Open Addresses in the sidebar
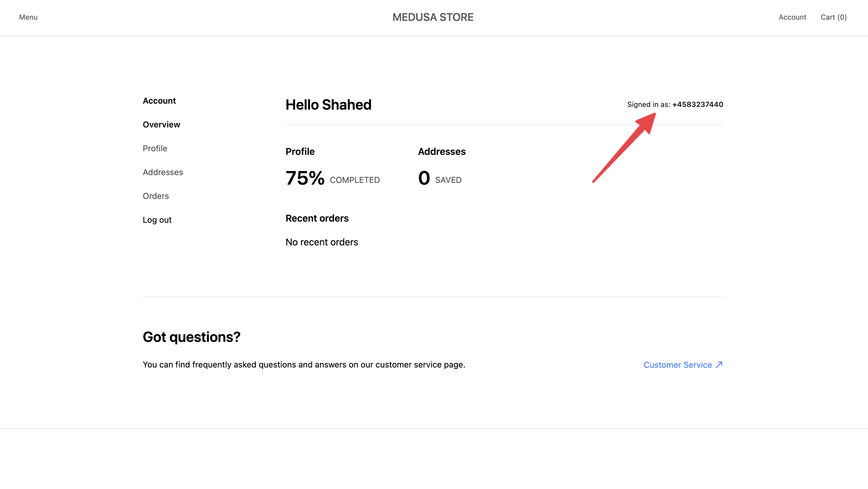This screenshot has height=489, width=868. coord(162,172)
